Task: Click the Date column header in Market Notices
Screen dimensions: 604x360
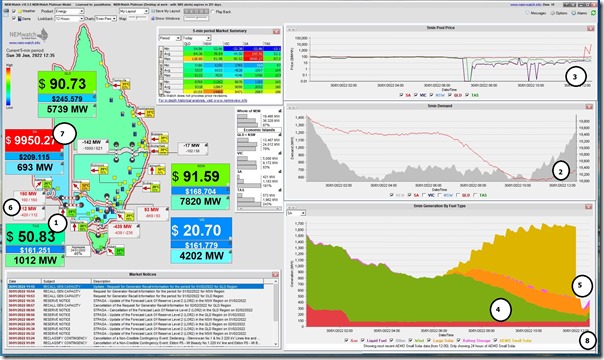Action: [24, 281]
